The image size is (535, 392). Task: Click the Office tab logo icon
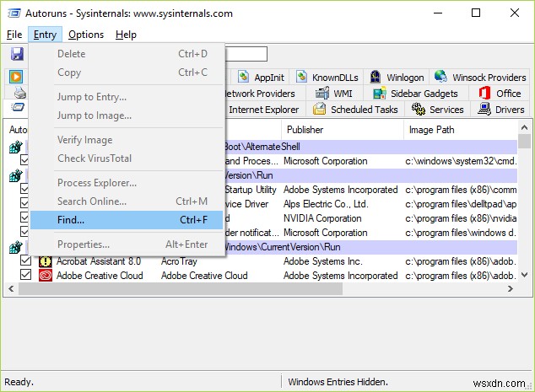[485, 94]
